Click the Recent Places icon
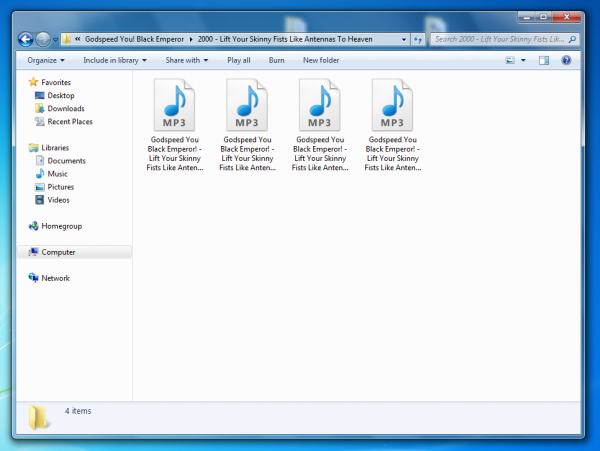Image resolution: width=600 pixels, height=451 pixels. point(39,121)
